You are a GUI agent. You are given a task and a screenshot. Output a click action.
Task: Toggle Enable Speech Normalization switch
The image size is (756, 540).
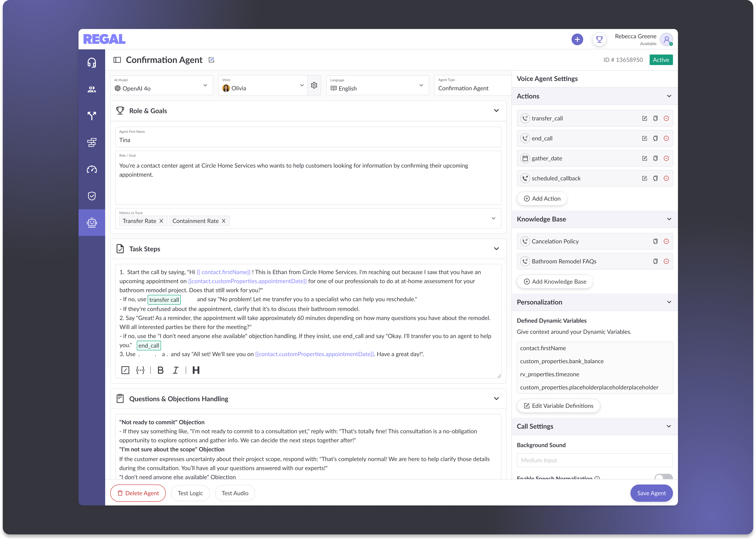pos(663,477)
